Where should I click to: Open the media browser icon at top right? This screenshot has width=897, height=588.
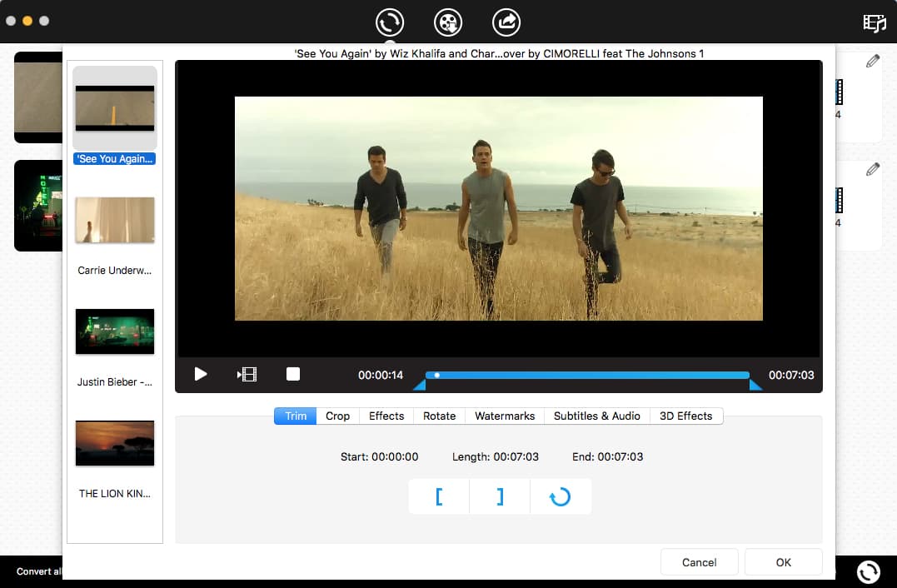click(875, 22)
